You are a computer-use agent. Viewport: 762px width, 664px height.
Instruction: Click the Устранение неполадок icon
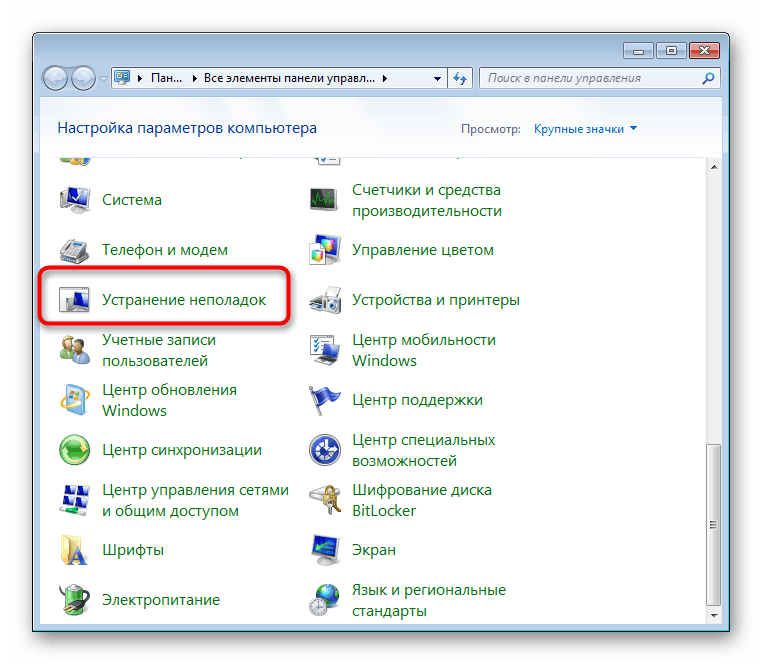coord(74,299)
